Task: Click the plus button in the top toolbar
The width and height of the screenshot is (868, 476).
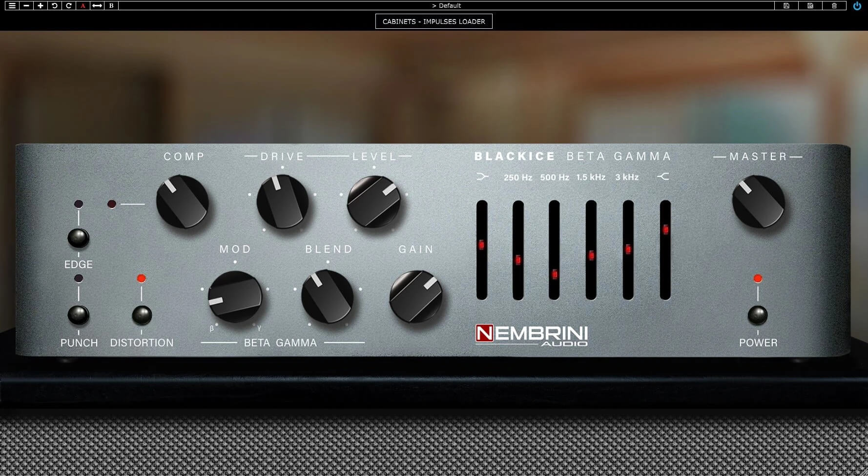Action: point(41,6)
